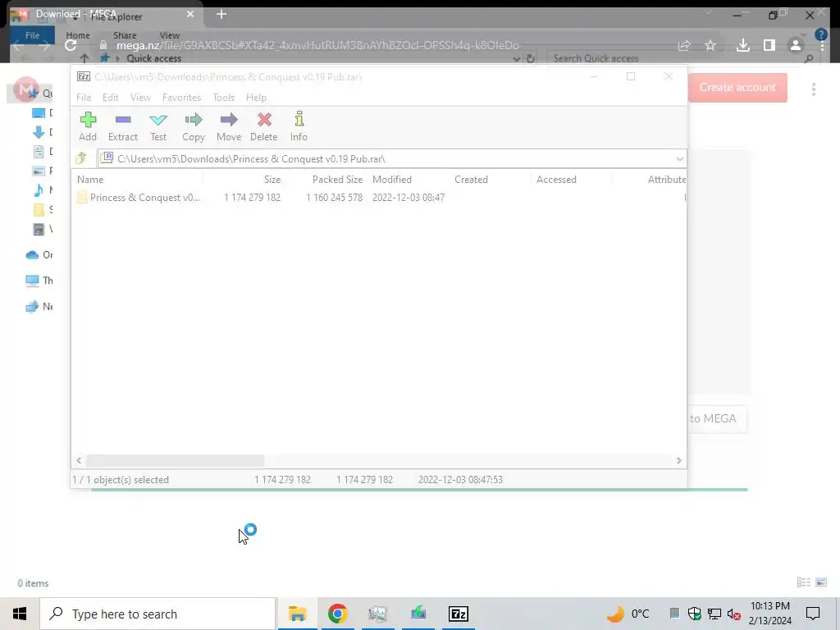
Task: Open the MEGA page three-dot menu
Action: (x=813, y=89)
